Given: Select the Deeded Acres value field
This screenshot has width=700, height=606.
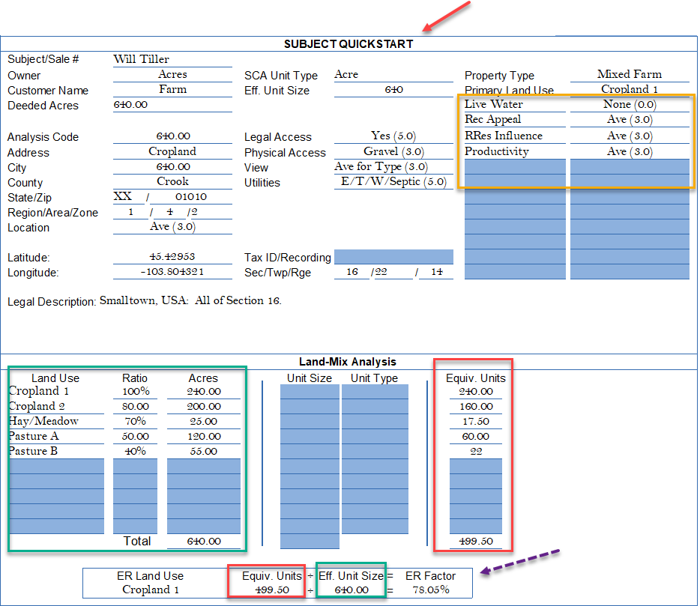Looking at the screenshot, I should 172,106.
